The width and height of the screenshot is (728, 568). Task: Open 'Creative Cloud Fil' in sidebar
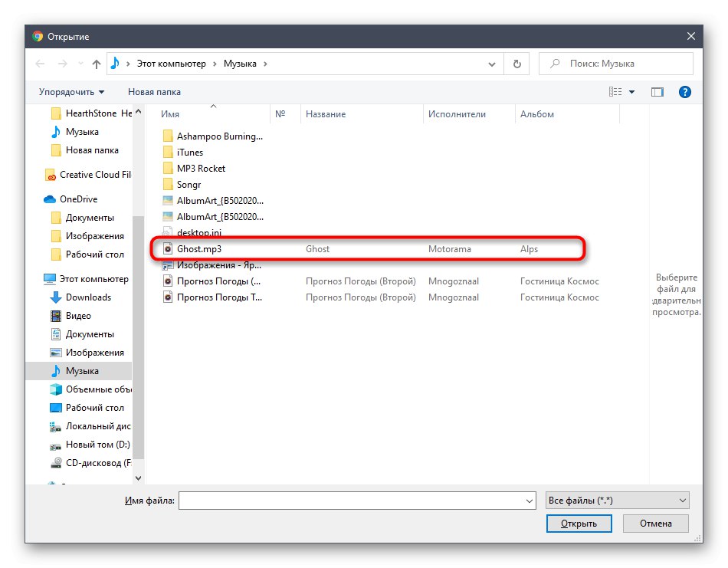pyautogui.click(x=88, y=175)
